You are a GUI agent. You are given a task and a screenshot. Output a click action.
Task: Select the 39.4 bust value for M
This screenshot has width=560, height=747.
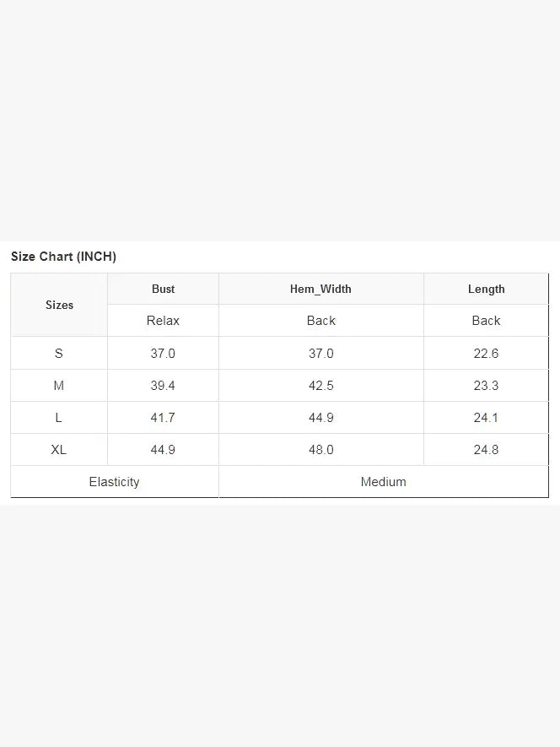(x=163, y=386)
